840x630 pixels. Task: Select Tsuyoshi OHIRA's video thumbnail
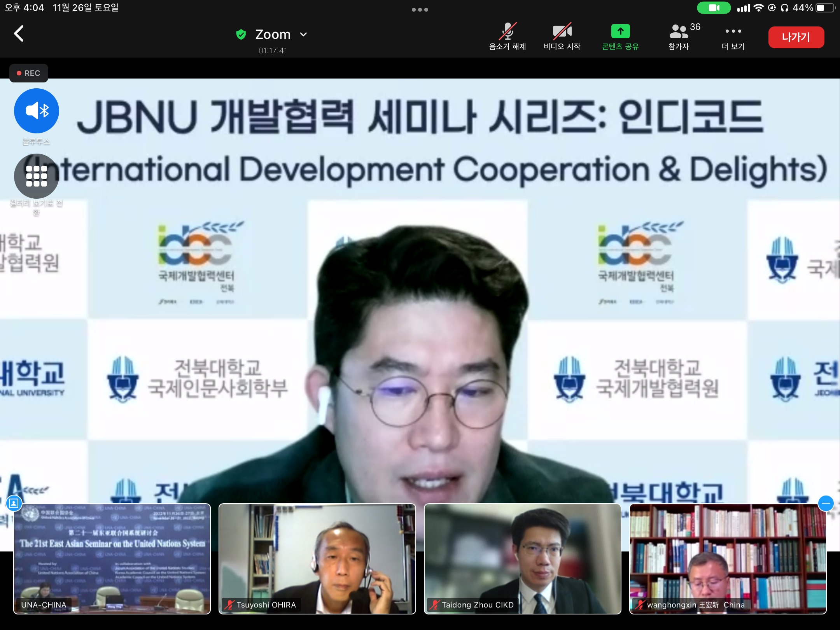(317, 559)
